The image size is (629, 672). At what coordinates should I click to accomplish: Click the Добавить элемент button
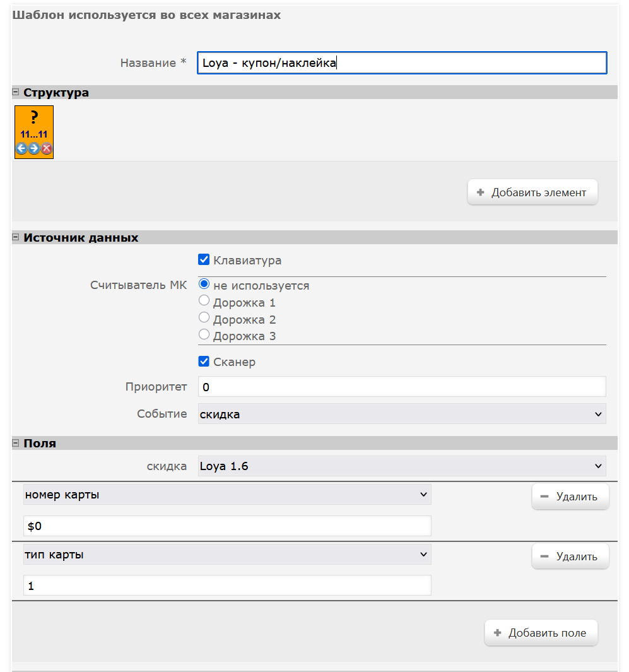[532, 192]
